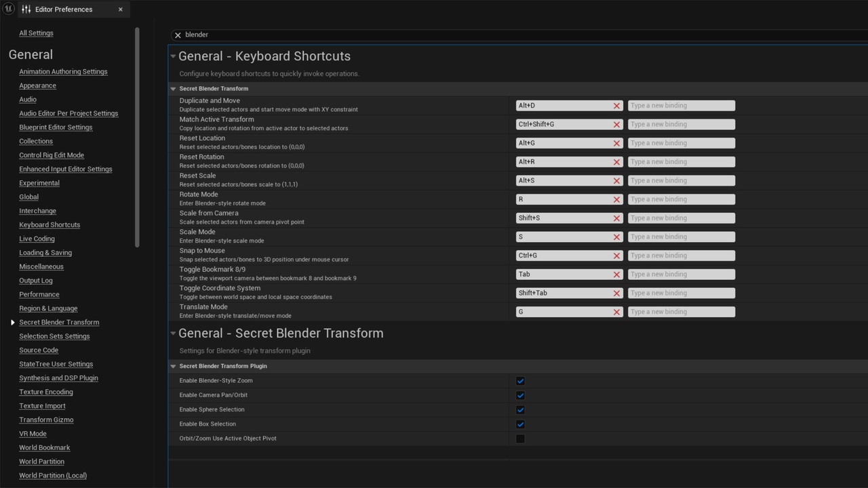
Task: Clear the Shift+Tab Toggle Coordinate System binding
Action: (616, 293)
